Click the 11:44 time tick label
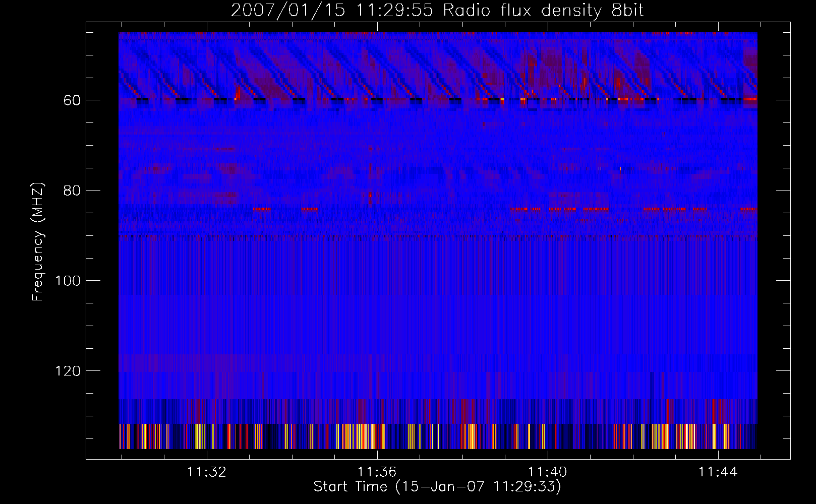The image size is (816, 504). [x=718, y=472]
